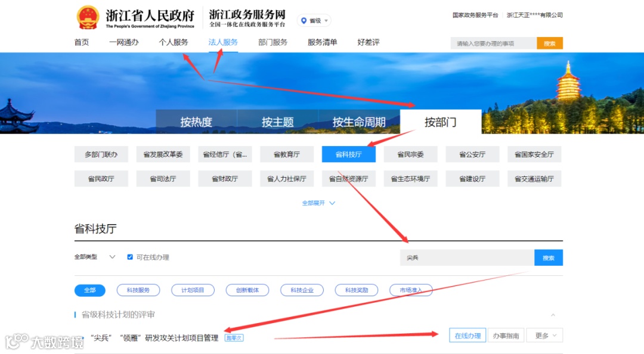Viewport: 644px width, 354px height.
Task: Expand all departments with 全部展开
Action: pos(318,203)
